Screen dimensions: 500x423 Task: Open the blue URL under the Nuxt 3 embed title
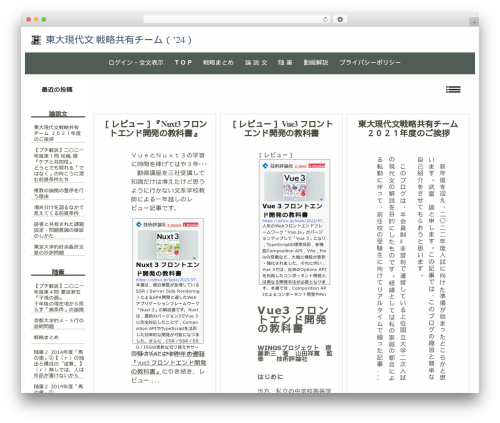click(167, 280)
